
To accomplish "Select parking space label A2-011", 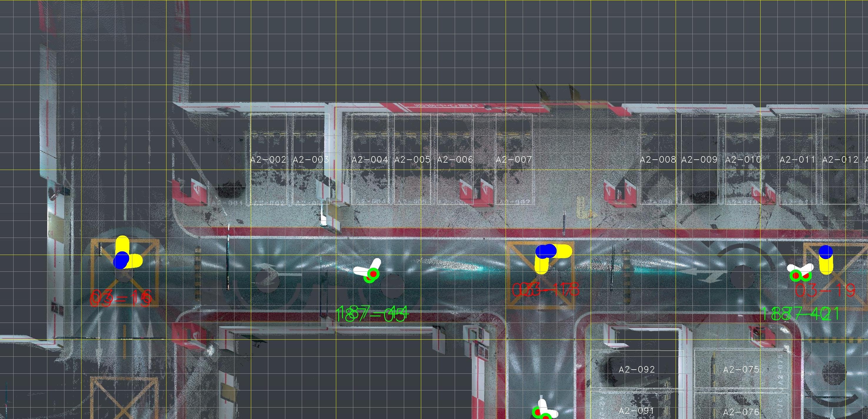I will point(797,160).
